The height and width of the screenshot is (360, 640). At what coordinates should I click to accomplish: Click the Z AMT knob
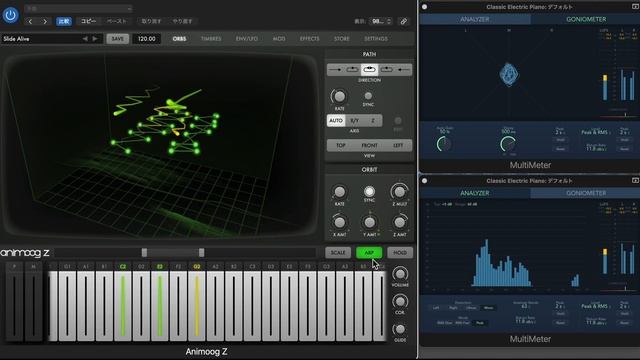coord(399,222)
